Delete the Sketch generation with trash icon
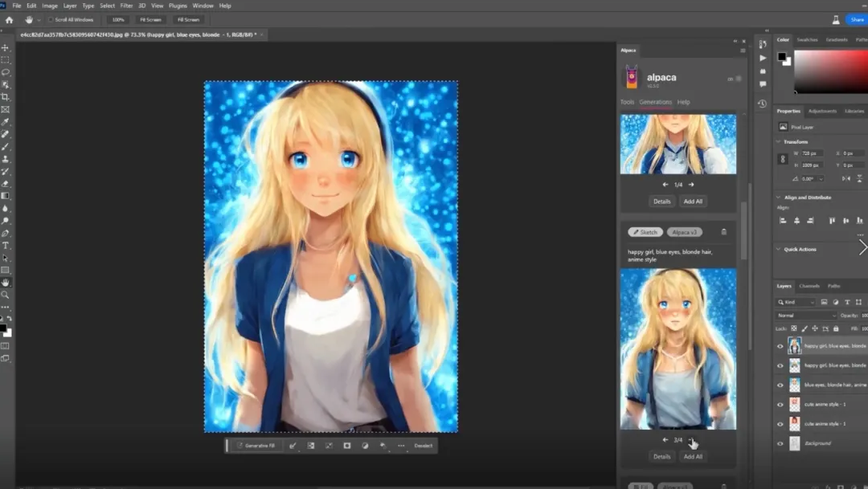The height and width of the screenshot is (489, 868). point(723,232)
